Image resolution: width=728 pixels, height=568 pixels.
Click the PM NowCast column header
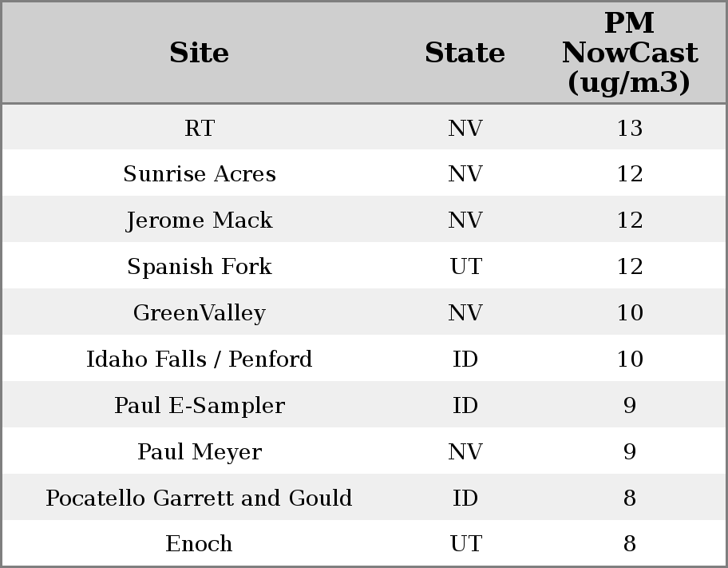[x=629, y=53]
